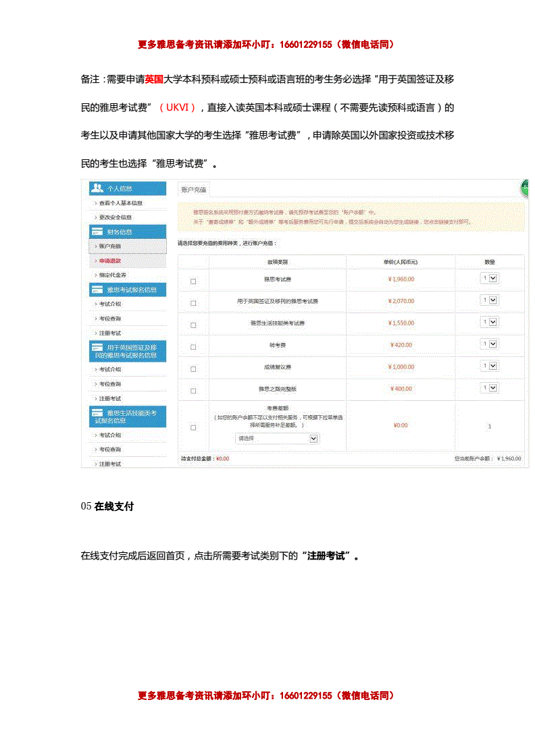
Task: Click the 单价(人民币元) column header
Action: (401, 263)
